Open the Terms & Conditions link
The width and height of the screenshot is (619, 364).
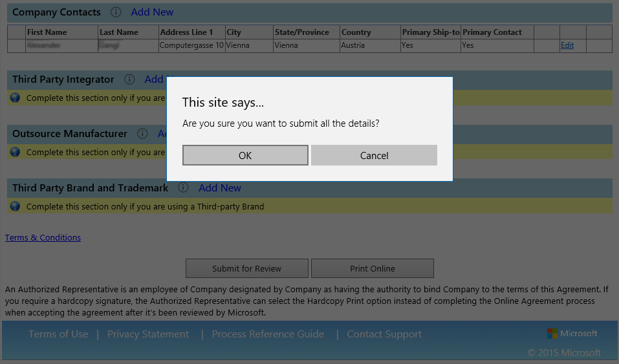(43, 238)
